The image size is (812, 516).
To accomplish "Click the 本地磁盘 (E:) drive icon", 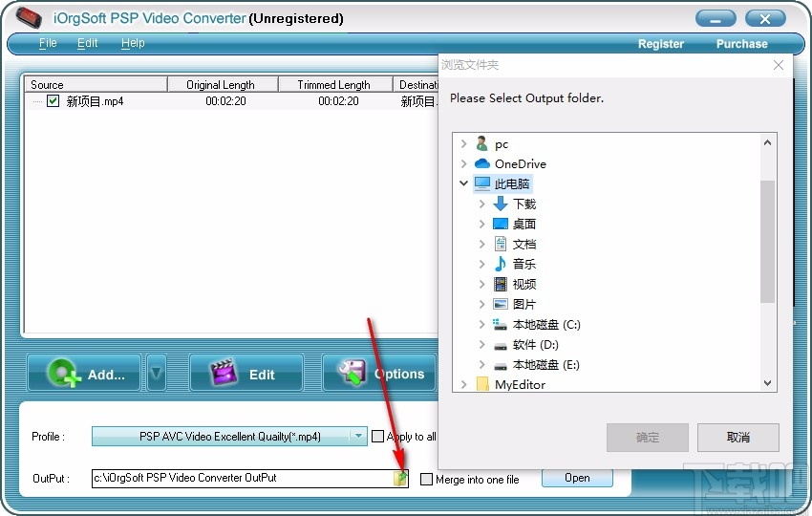I will (501, 366).
